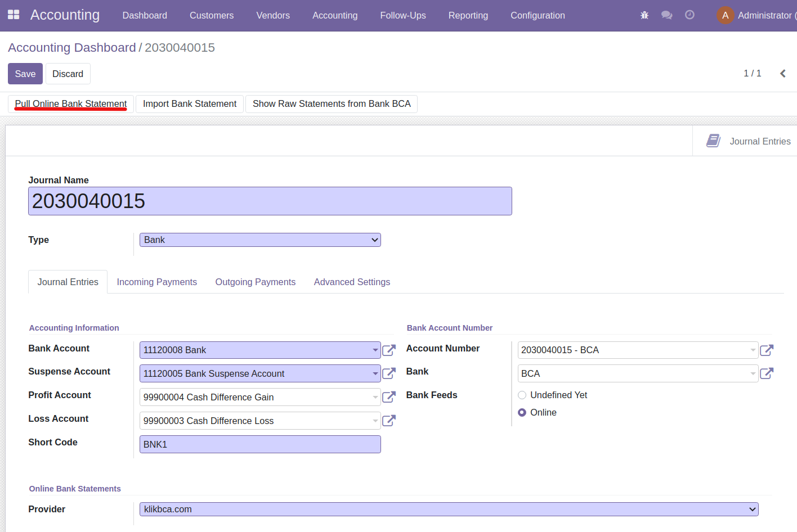Open the Dashboard menu
The height and width of the screenshot is (532, 797).
pyautogui.click(x=145, y=15)
